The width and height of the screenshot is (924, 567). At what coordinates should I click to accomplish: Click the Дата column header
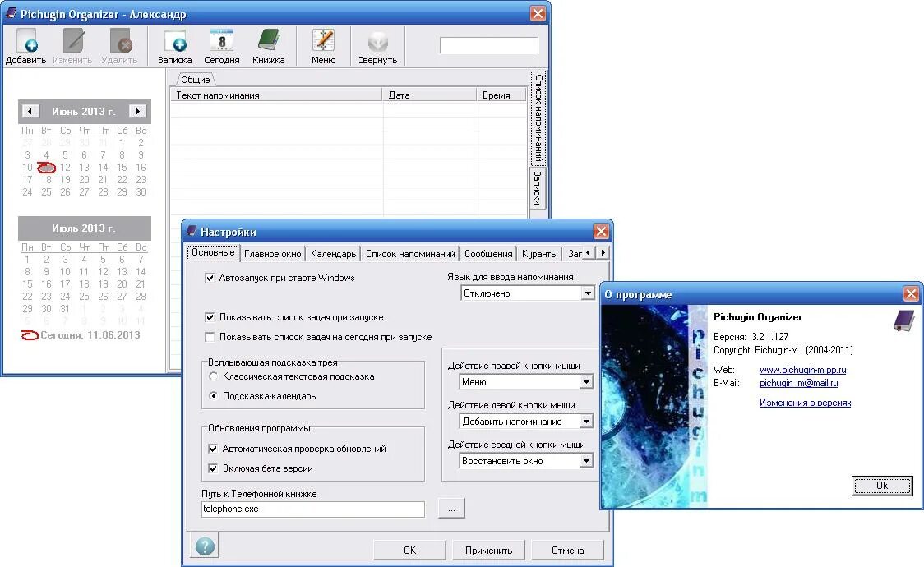(430, 94)
